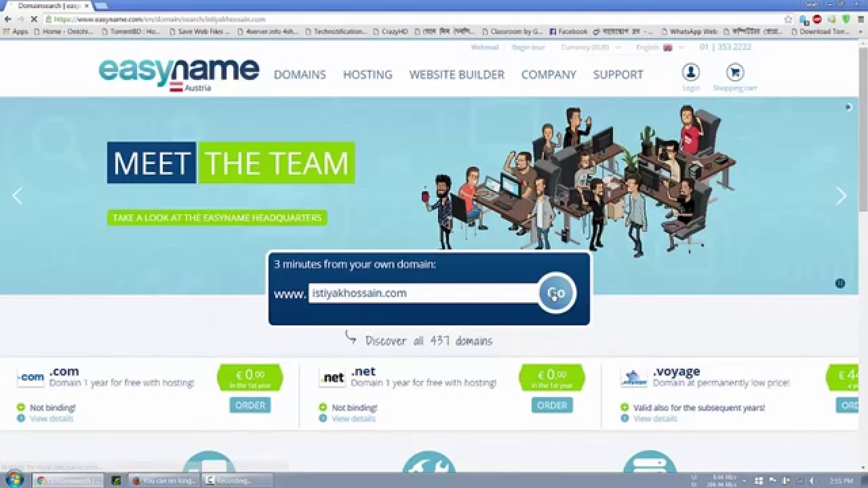Go to next slide arrow
The image size is (868, 488).
[841, 196]
